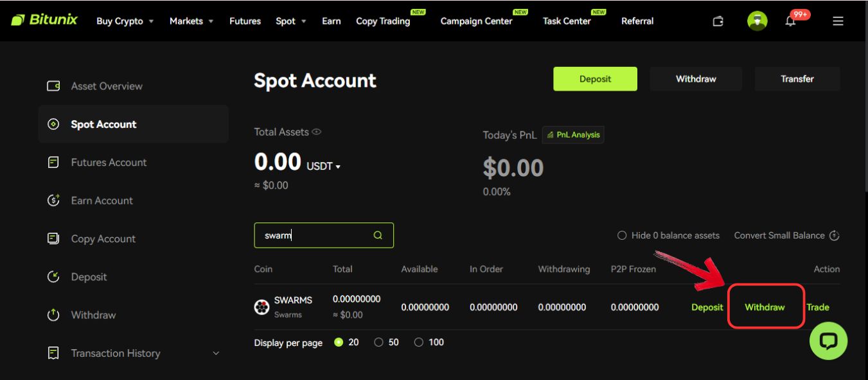
Task: Click Trade in the SWARMS row
Action: pyautogui.click(x=818, y=307)
